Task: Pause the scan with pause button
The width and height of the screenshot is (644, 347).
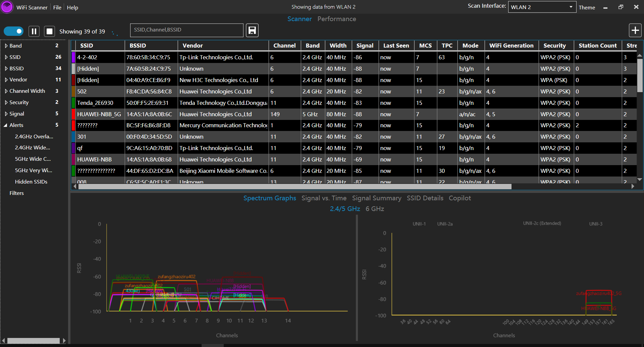Action: 34,31
